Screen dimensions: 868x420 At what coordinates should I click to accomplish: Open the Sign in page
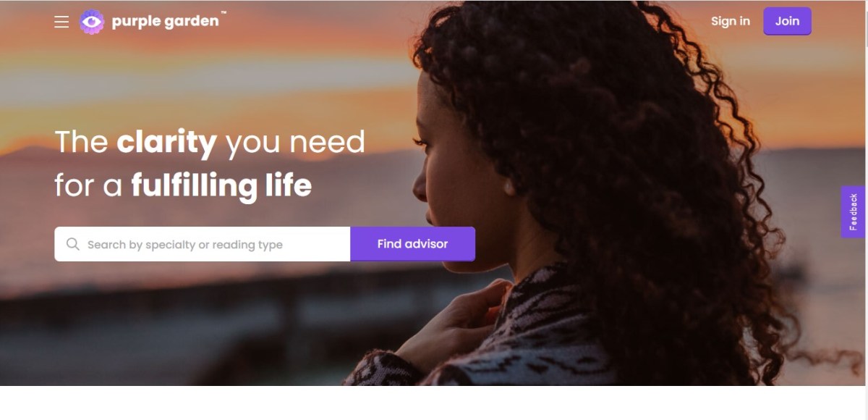(731, 21)
